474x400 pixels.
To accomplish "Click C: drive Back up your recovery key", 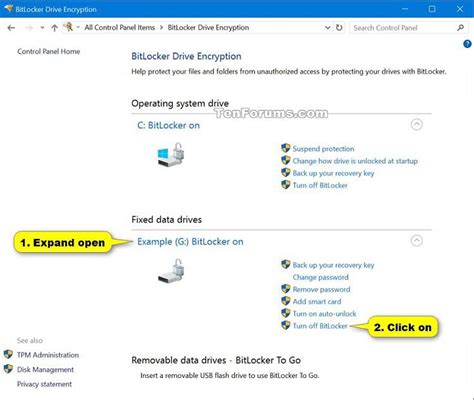I will (x=333, y=173).
